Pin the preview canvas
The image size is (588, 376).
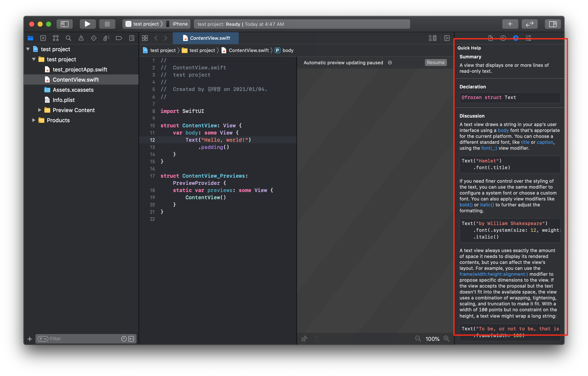(304, 339)
